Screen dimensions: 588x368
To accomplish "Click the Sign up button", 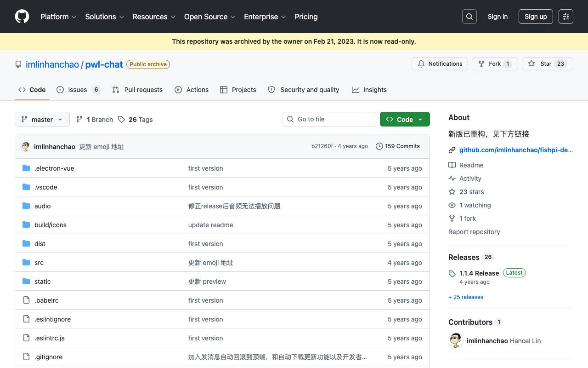I will (536, 17).
